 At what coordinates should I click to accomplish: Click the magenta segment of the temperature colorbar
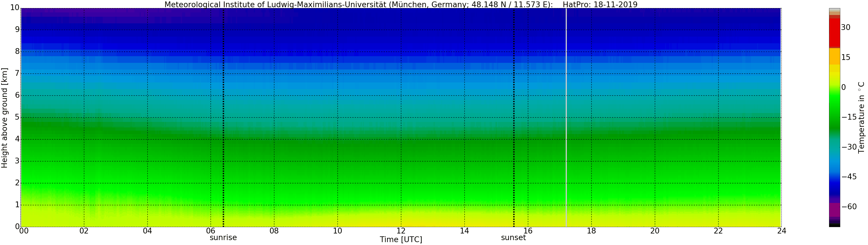point(835,209)
